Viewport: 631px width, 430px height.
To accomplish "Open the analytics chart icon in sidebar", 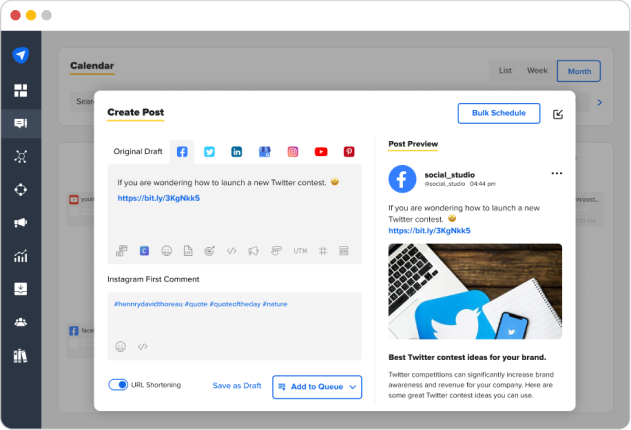I will (21, 255).
